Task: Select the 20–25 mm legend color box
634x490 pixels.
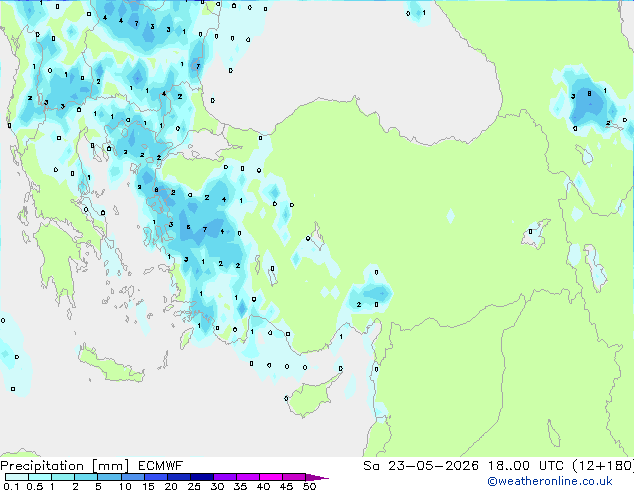Action: (x=179, y=477)
